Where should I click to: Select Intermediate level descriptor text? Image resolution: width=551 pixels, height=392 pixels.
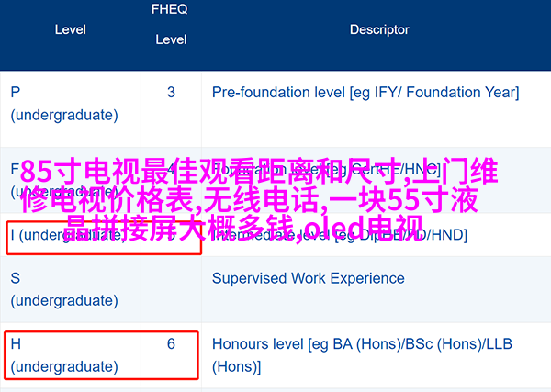tap(340, 235)
